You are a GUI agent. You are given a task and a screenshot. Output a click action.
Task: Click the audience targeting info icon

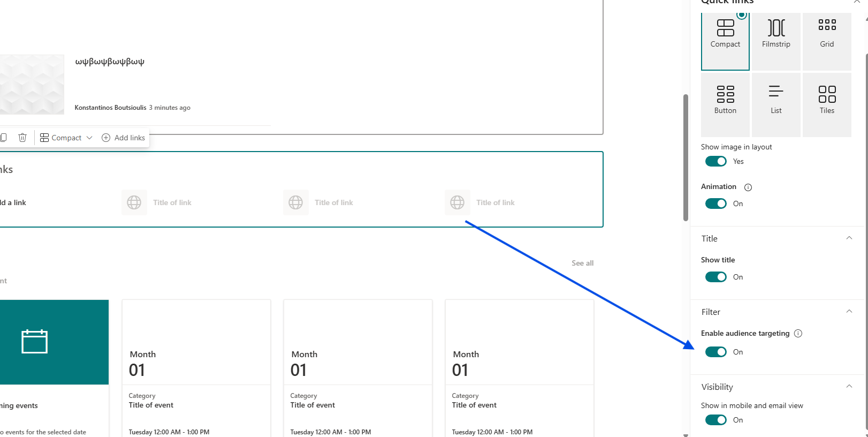coord(798,334)
